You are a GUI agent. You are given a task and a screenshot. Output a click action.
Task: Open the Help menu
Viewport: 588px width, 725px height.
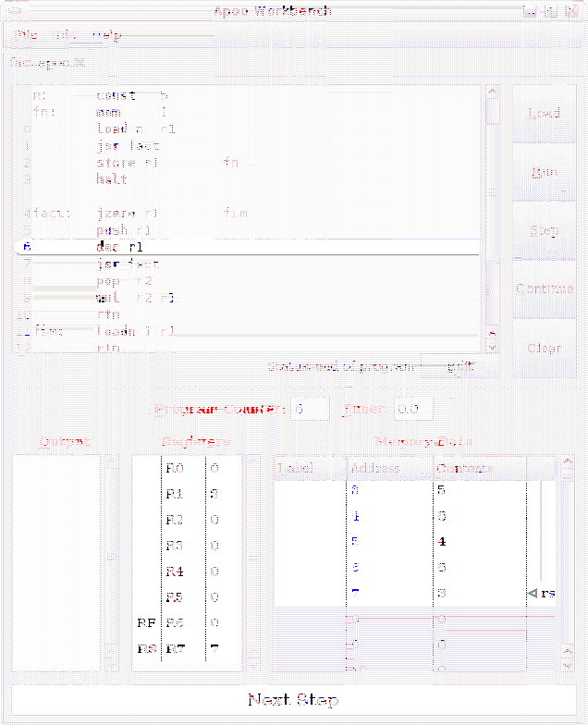coord(107,35)
